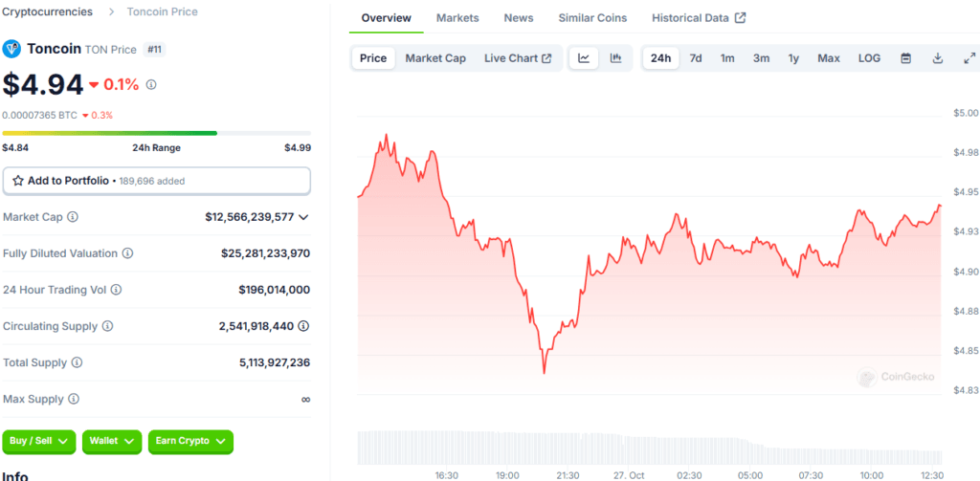Viewport: 980px width, 481px height.
Task: Switch to the Similar Coins tab
Action: pos(592,17)
